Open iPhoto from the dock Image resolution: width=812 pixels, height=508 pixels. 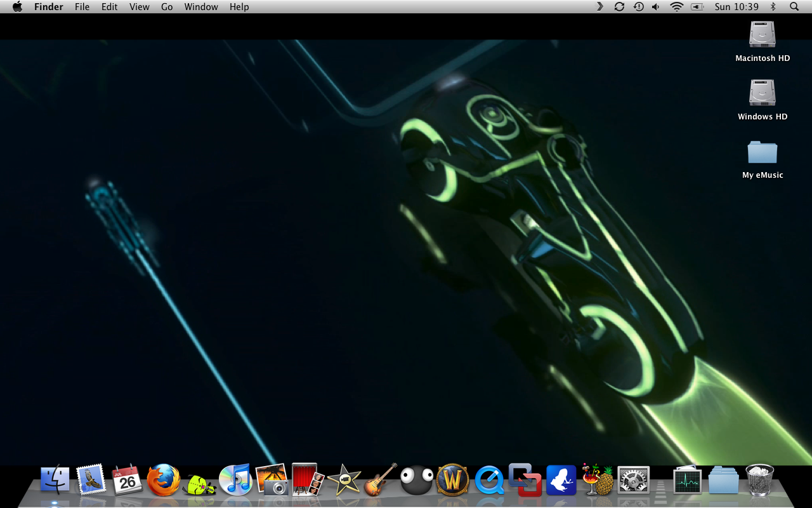pos(272,479)
